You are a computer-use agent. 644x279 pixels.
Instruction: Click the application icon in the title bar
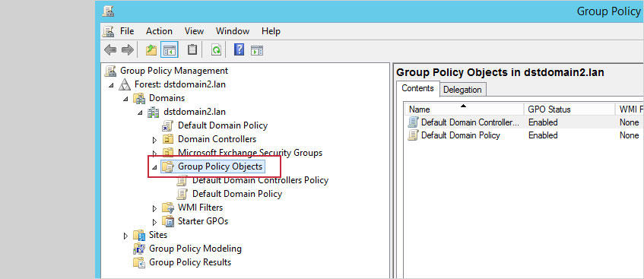point(109,11)
